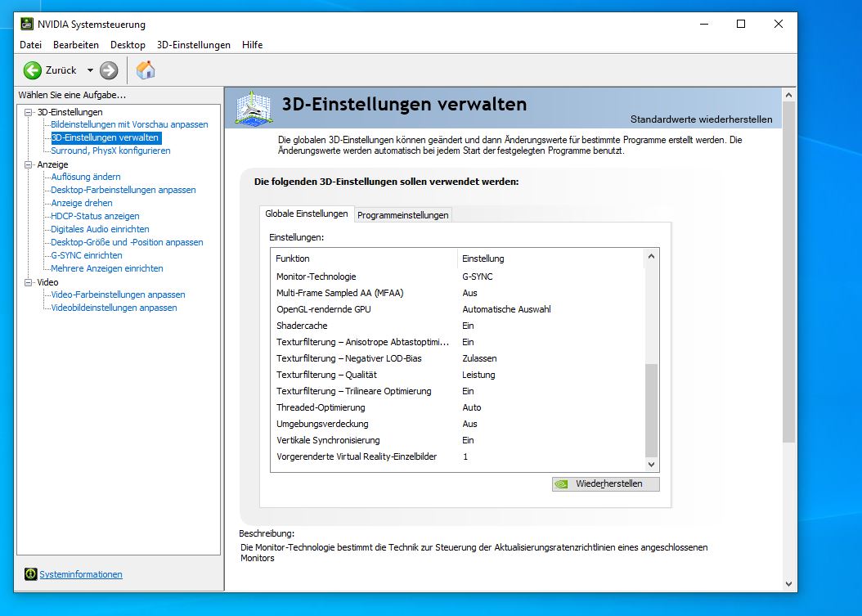862x616 pixels.
Task: Select the Vertikale Synchronisierung row
Action: coord(457,440)
